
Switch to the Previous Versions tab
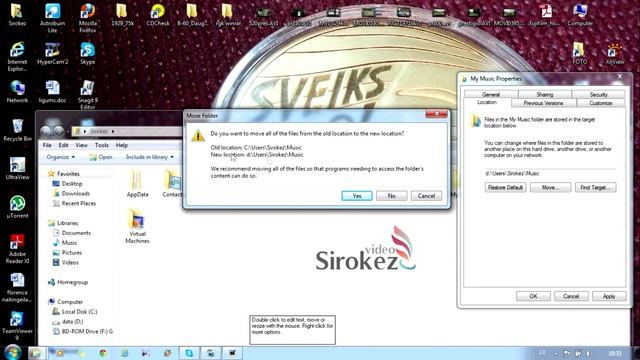[543, 103]
